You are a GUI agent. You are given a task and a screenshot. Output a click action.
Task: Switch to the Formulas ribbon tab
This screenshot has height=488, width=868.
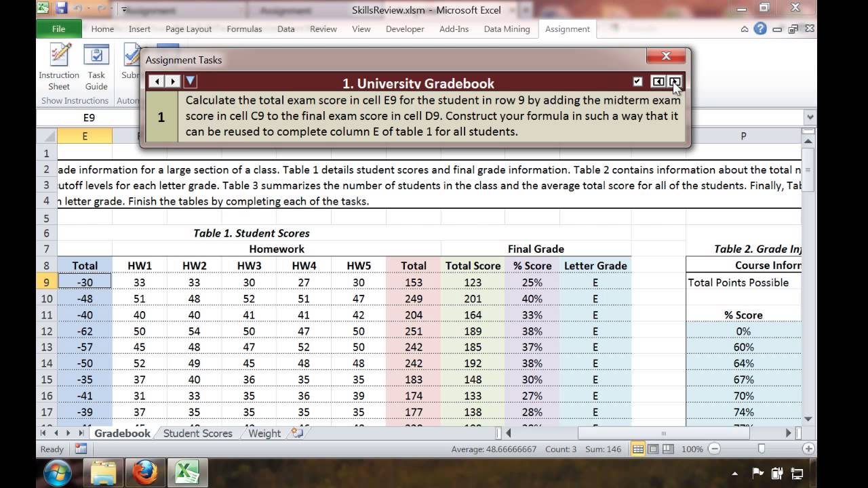(244, 29)
